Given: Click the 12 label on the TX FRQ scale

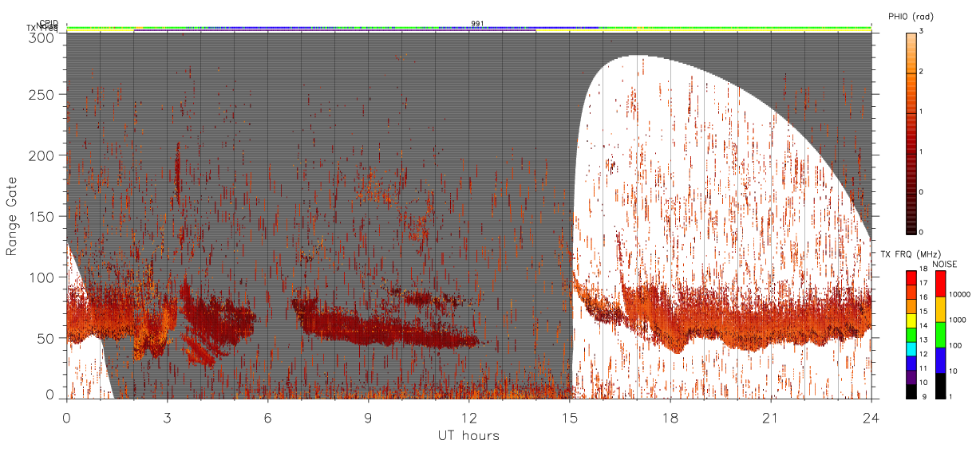Looking at the screenshot, I should [922, 355].
